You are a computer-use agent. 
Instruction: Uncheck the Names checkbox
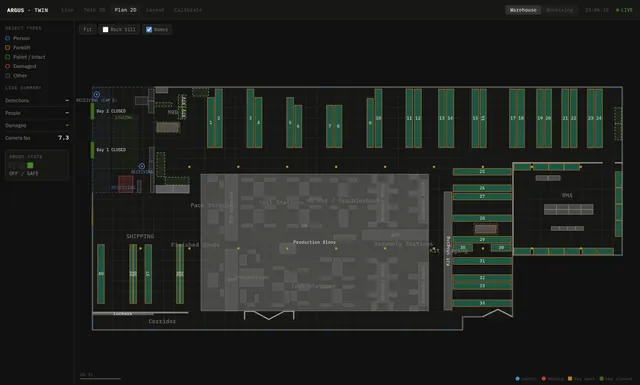tap(149, 29)
